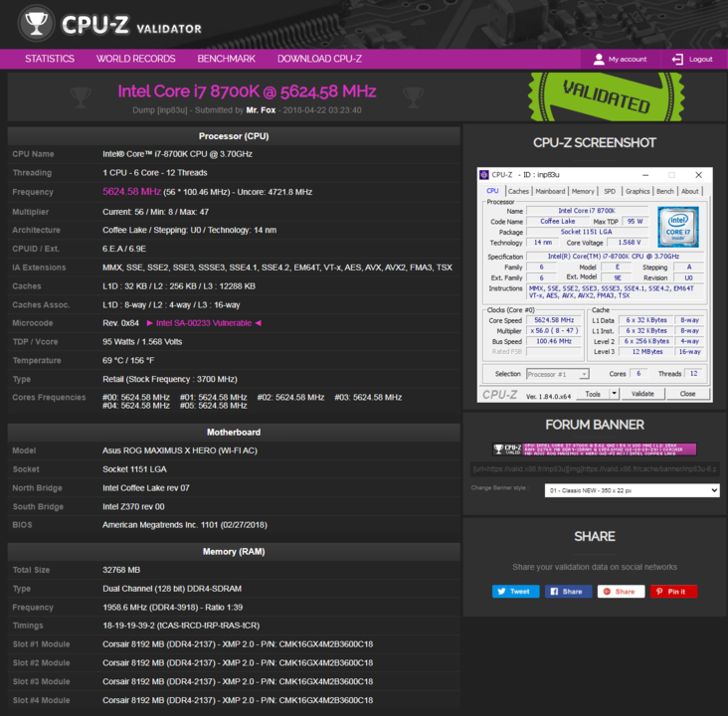This screenshot has width=728, height=716.
Task: Click the forum banner preview image
Action: [594, 449]
